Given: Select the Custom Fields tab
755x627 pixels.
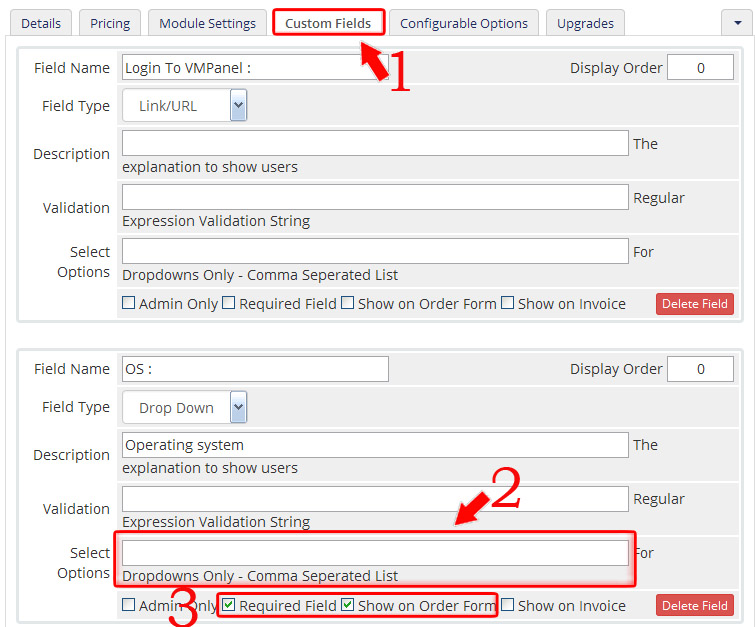Looking at the screenshot, I should tap(328, 23).
